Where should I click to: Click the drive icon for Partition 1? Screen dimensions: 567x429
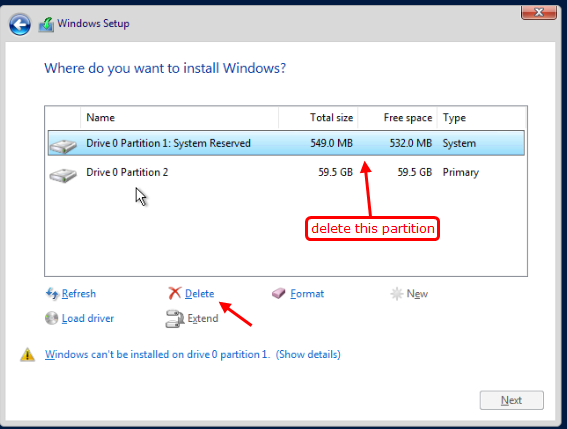tap(63, 146)
